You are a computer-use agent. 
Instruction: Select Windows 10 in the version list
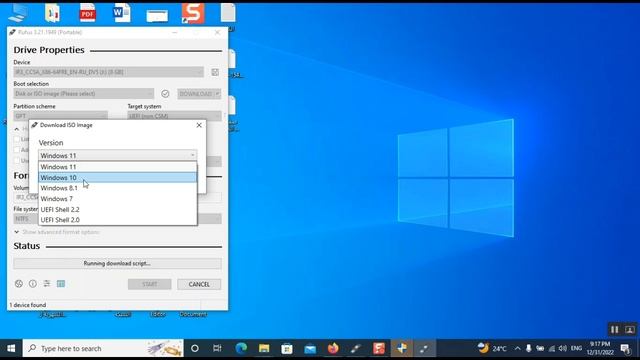click(118, 178)
